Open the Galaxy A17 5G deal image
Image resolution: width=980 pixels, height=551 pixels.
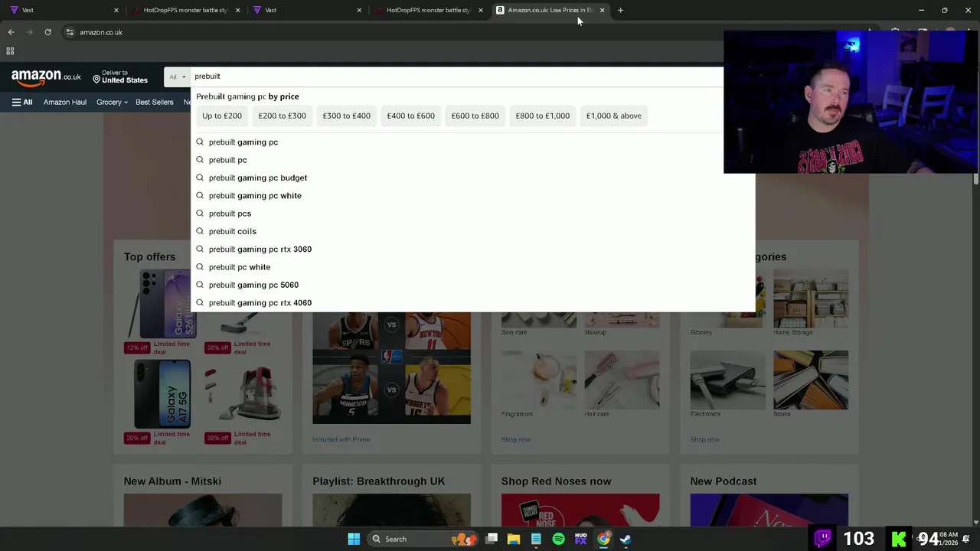162,393
